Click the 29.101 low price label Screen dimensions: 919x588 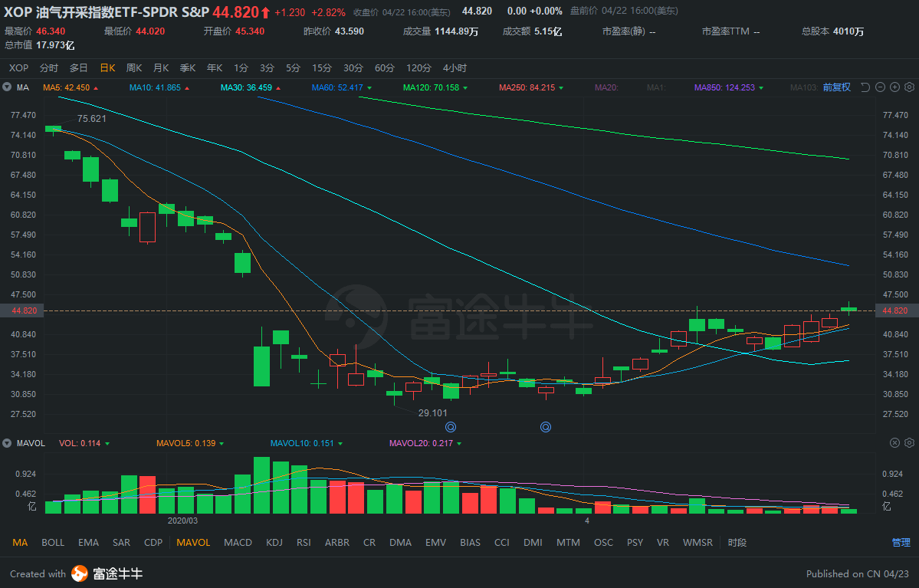point(433,412)
